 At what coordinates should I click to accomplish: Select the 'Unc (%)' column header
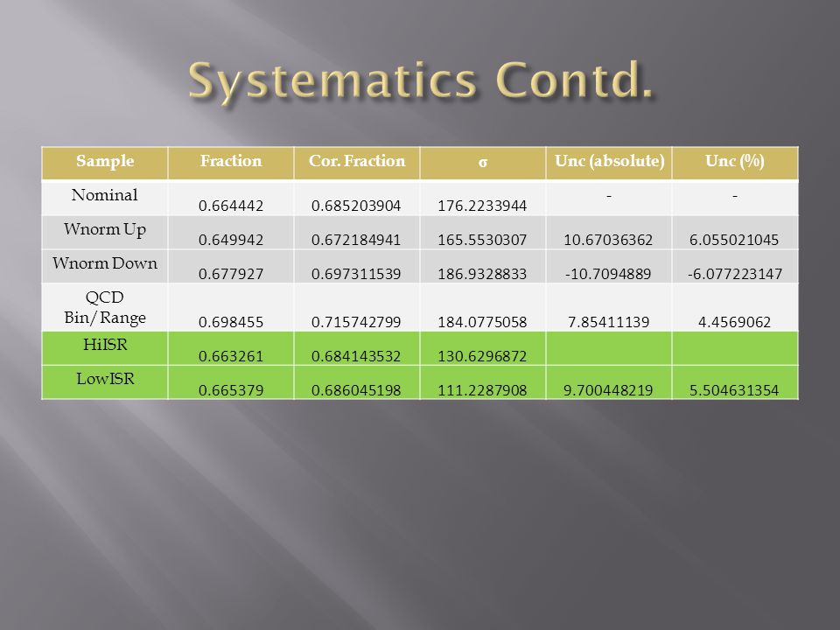click(735, 161)
